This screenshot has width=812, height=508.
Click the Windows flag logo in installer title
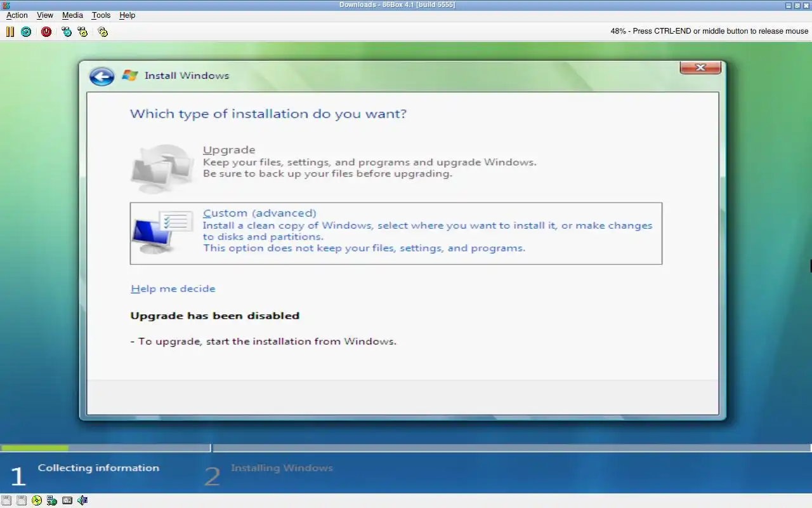click(x=130, y=75)
